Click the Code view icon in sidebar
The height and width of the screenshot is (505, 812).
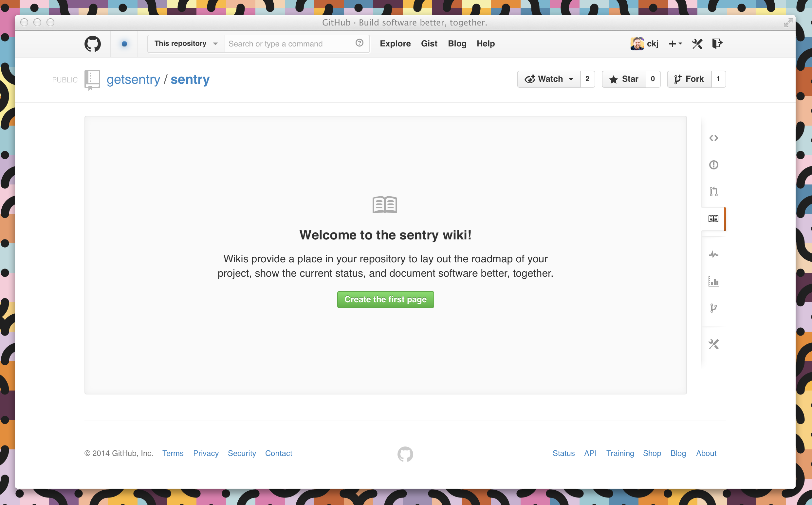(713, 138)
